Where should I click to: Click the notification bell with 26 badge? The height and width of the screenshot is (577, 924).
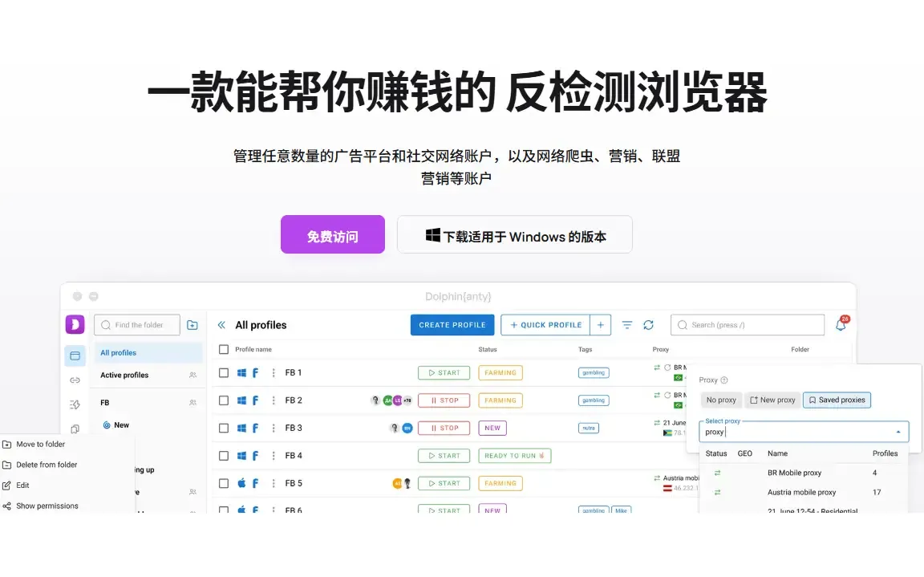(841, 324)
